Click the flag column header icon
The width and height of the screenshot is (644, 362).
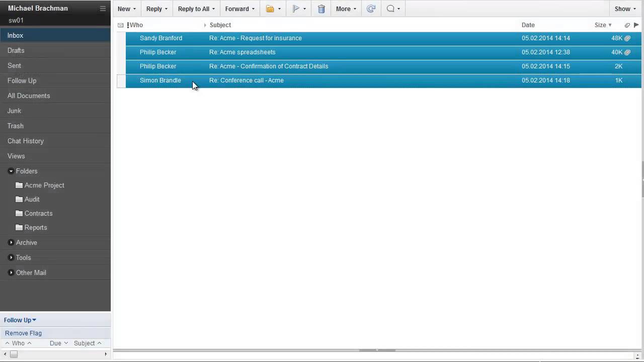pos(636,25)
